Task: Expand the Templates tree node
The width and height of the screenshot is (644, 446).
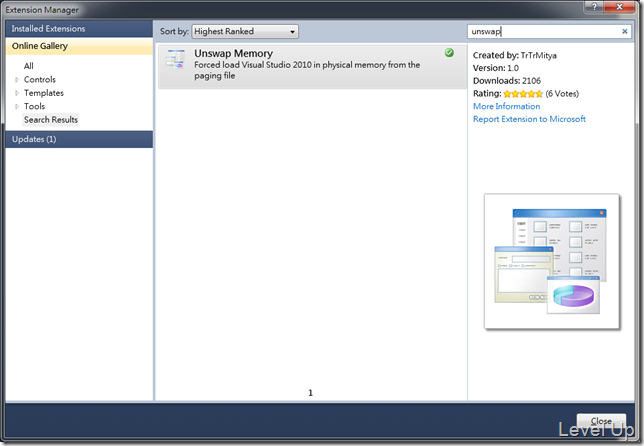Action: [17, 93]
